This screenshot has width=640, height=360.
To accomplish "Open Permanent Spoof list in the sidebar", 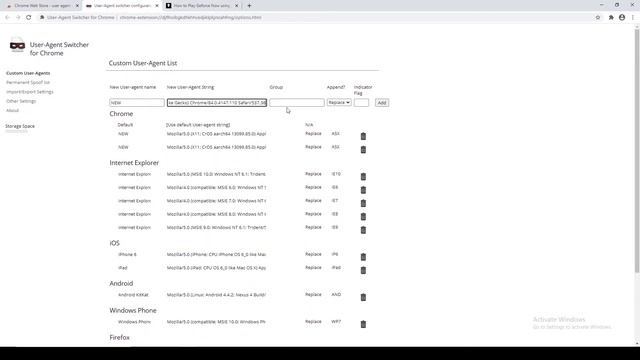I will pos(28,82).
